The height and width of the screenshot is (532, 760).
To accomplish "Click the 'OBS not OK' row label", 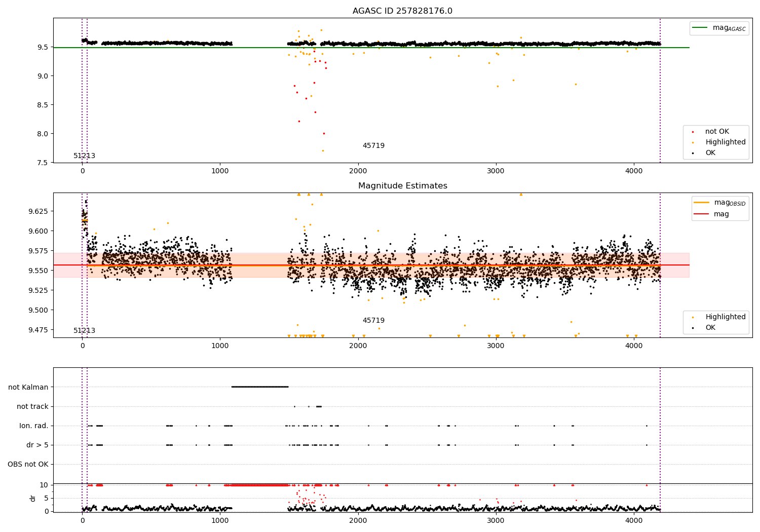I will point(28,464).
